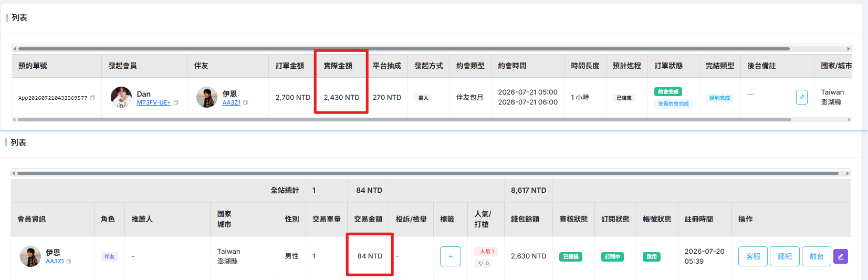
Task: Copy AA3Z1 ID in the member info row
Action: coord(69,261)
